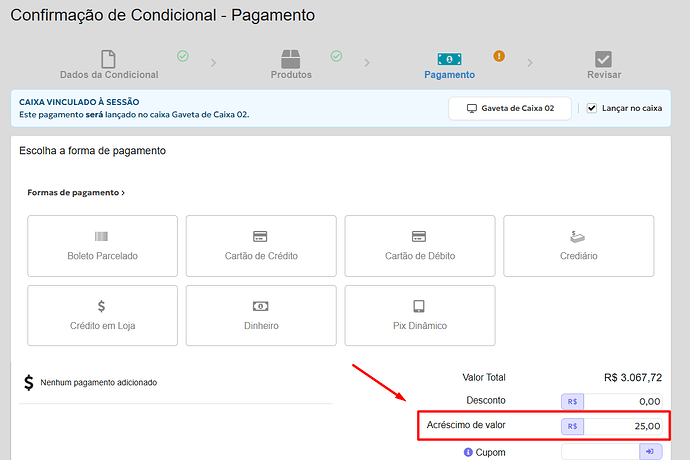Click the monitor icon in Gaveta de Caixa button
This screenshot has width=690, height=460.
pyautogui.click(x=472, y=108)
